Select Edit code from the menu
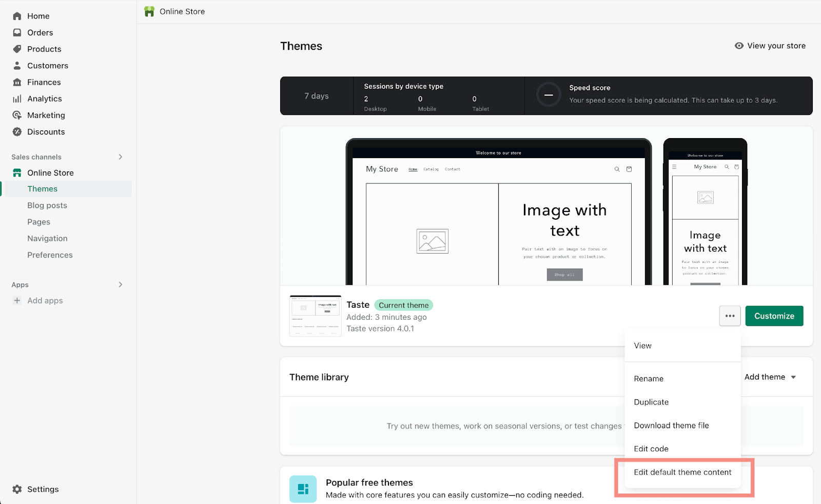The height and width of the screenshot is (504, 821). tap(651, 449)
